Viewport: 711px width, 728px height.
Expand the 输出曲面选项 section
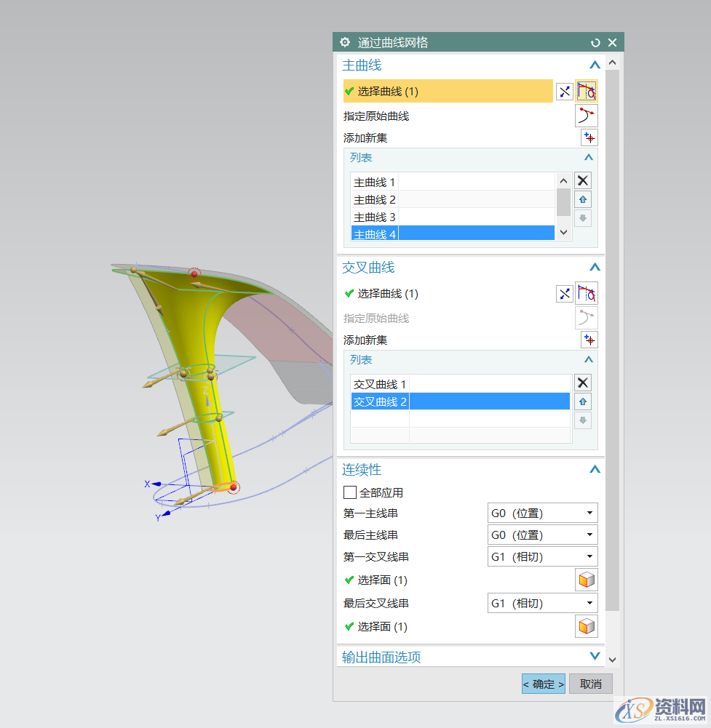click(x=595, y=657)
